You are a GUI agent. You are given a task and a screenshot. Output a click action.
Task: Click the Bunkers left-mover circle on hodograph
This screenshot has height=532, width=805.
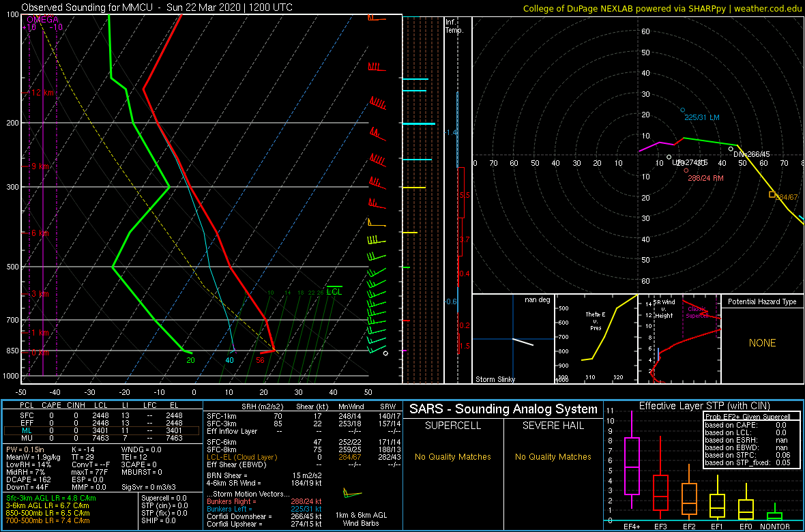682,110
